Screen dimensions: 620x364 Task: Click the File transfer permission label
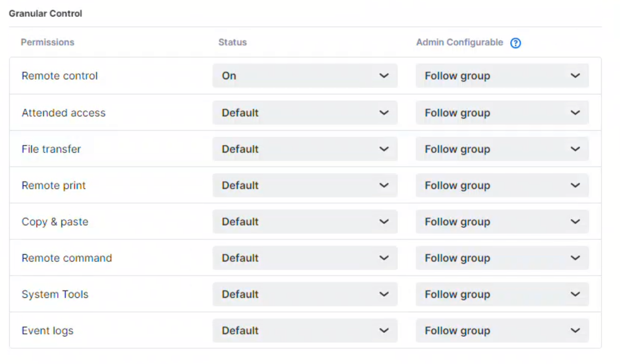(51, 149)
